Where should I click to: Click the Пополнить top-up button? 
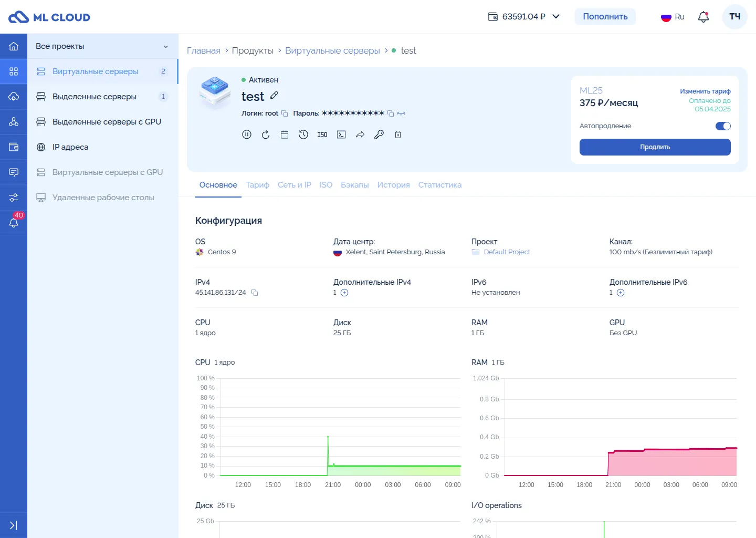point(605,17)
